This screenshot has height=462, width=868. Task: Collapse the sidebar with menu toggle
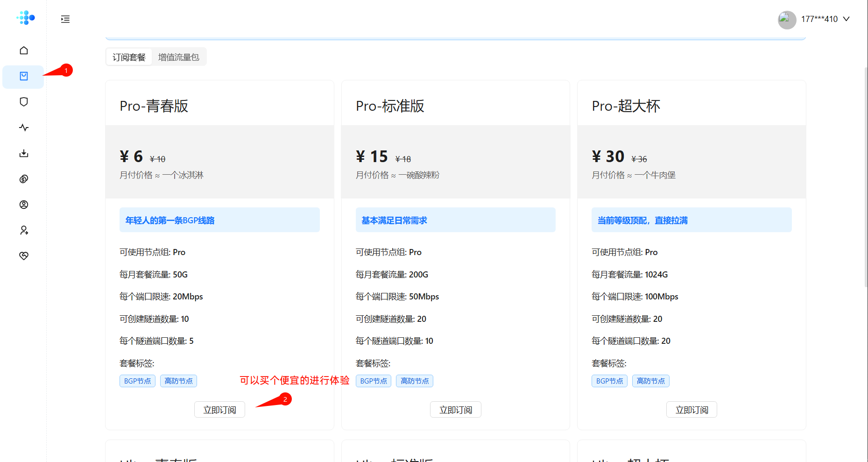click(65, 19)
